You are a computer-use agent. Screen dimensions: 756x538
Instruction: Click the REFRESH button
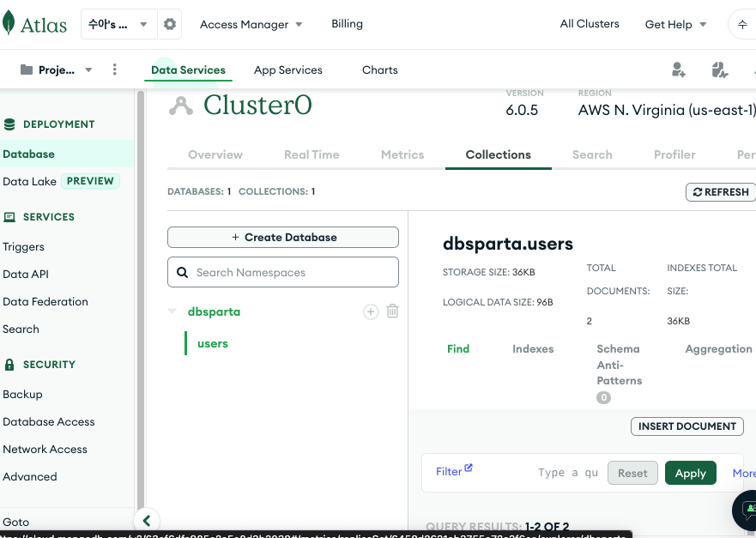[x=721, y=192]
